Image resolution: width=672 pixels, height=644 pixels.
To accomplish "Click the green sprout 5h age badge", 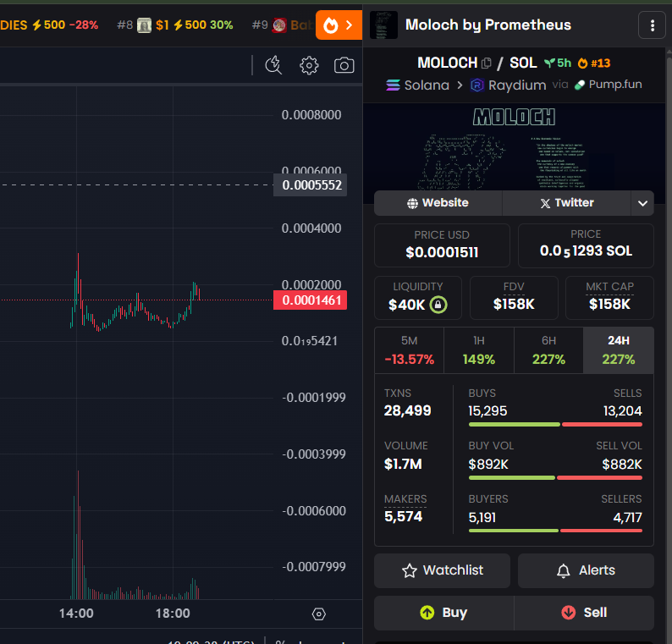I will click(x=558, y=63).
